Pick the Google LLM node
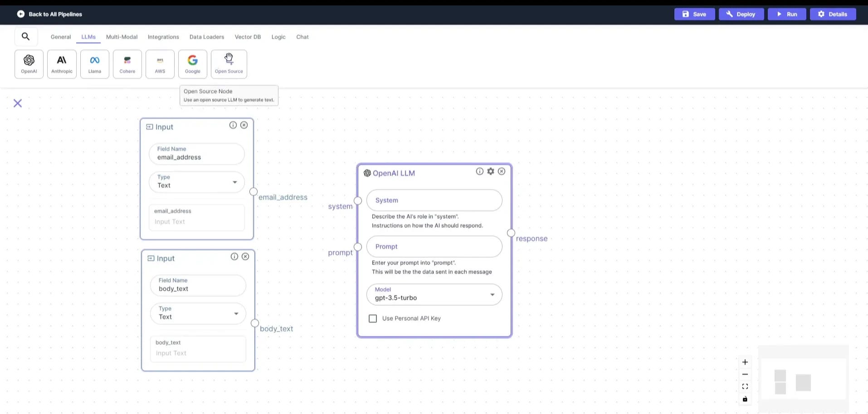The width and height of the screenshot is (868, 414). [x=192, y=64]
